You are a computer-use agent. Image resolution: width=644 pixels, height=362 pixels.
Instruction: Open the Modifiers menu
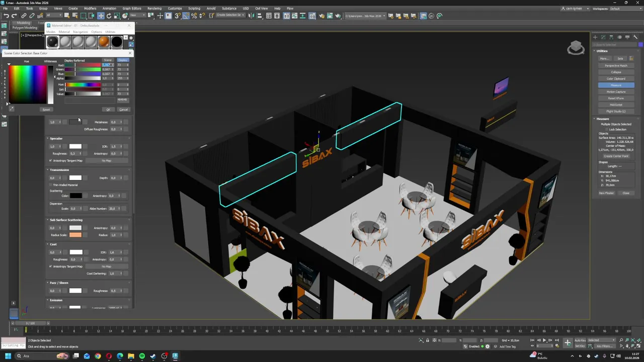click(90, 9)
